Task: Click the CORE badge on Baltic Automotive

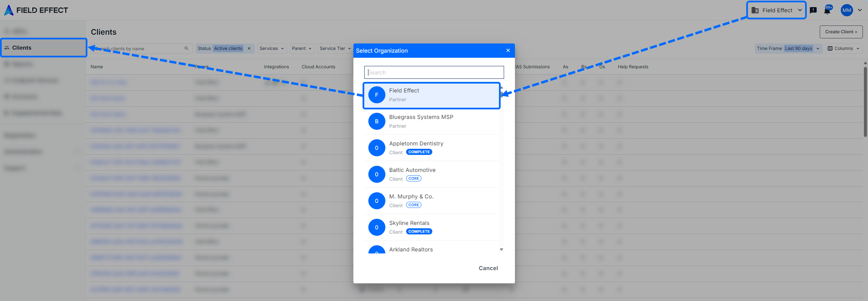Action: click(x=414, y=178)
